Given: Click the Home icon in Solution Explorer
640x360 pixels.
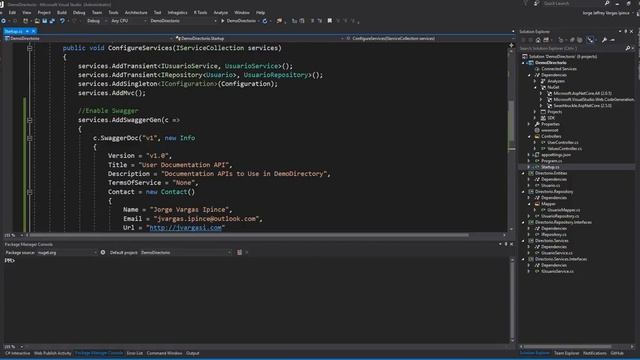Looking at the screenshot, I should point(538,40).
